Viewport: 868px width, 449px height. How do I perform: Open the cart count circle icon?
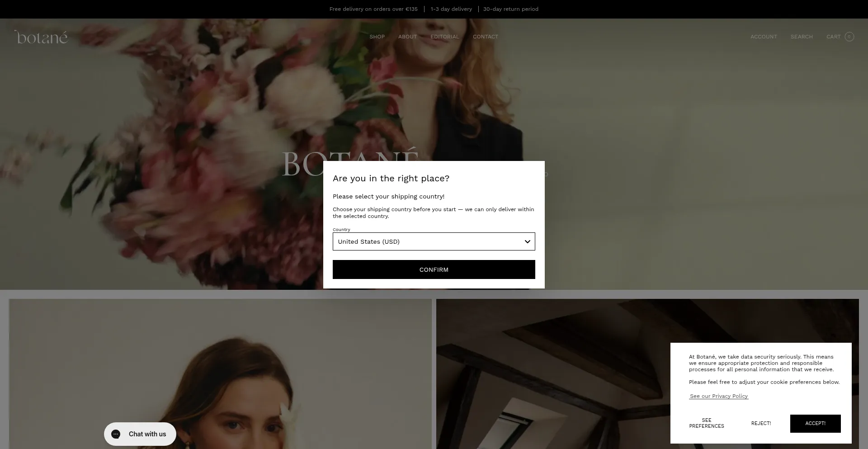click(x=849, y=37)
